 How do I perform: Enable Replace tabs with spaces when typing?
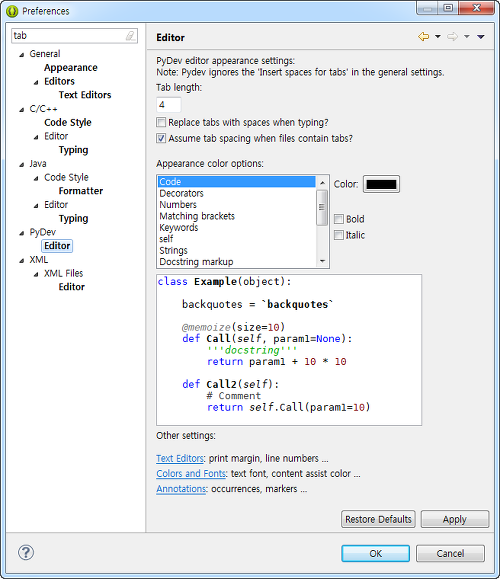pos(161,122)
